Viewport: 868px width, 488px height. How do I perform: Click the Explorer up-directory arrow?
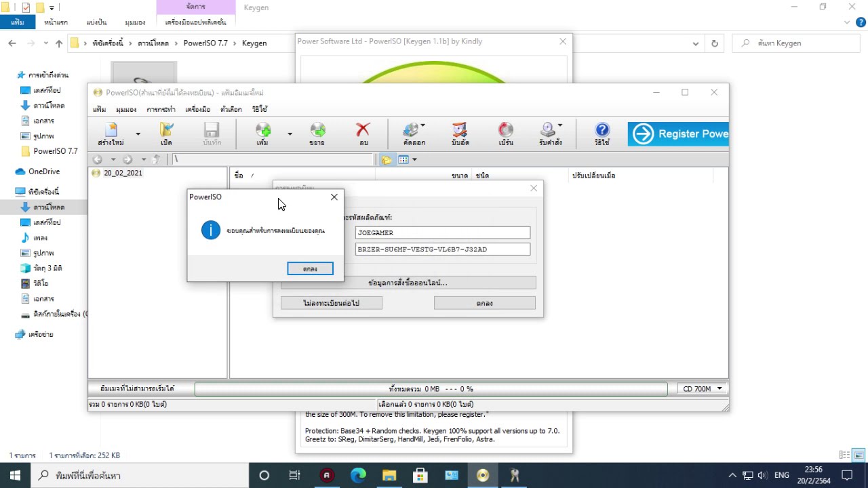(x=59, y=43)
